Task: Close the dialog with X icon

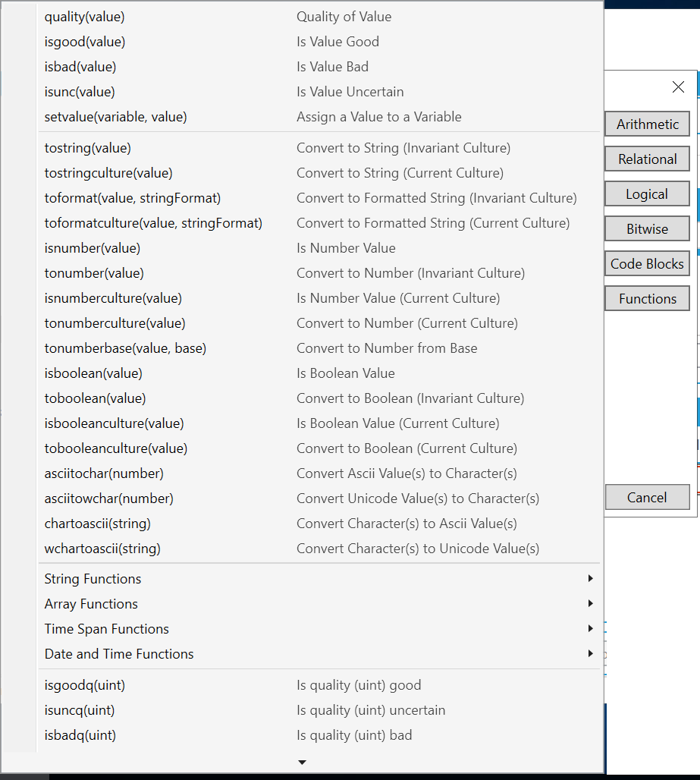Action: coord(678,87)
